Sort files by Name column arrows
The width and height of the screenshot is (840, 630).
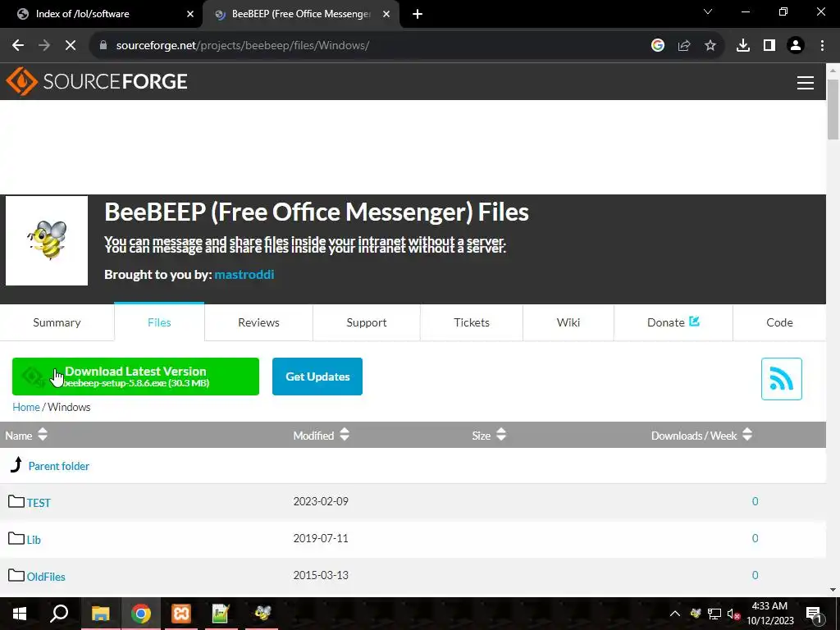point(43,435)
